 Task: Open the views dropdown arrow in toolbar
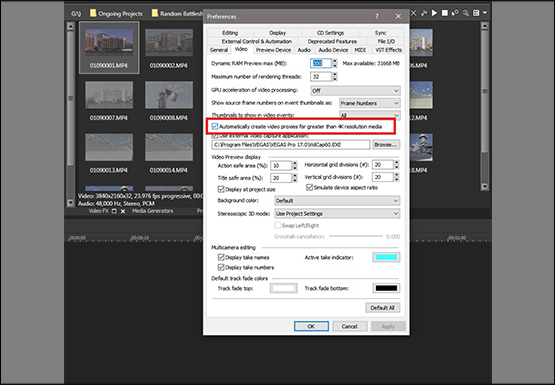[485, 13]
